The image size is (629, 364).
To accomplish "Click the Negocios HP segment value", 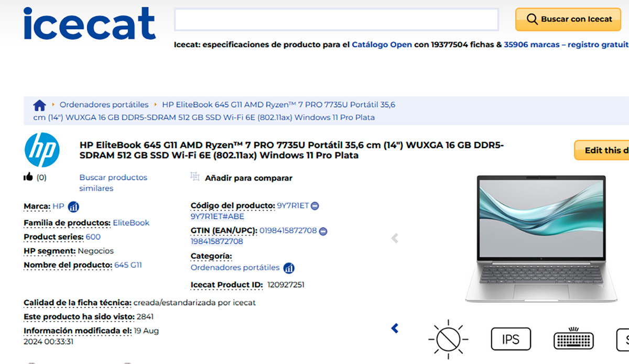I will [96, 251].
